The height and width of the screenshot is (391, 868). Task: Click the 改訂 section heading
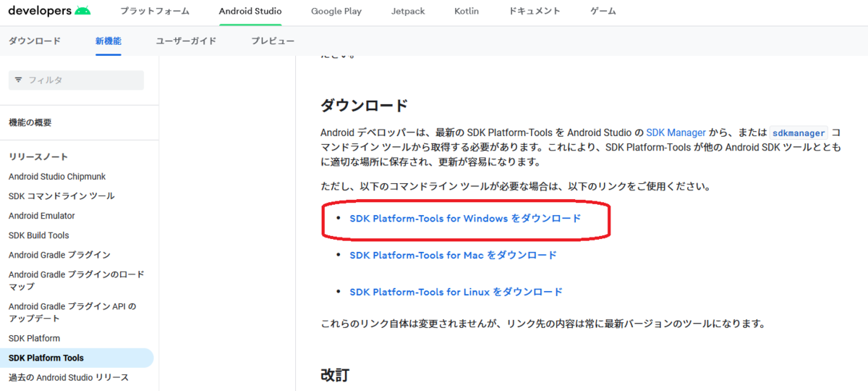coord(335,375)
